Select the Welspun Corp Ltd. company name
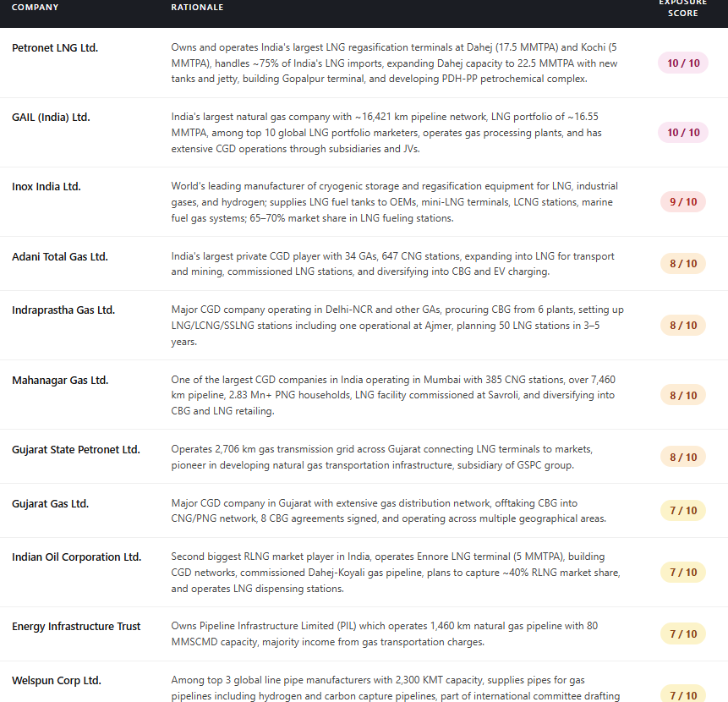 (x=56, y=681)
